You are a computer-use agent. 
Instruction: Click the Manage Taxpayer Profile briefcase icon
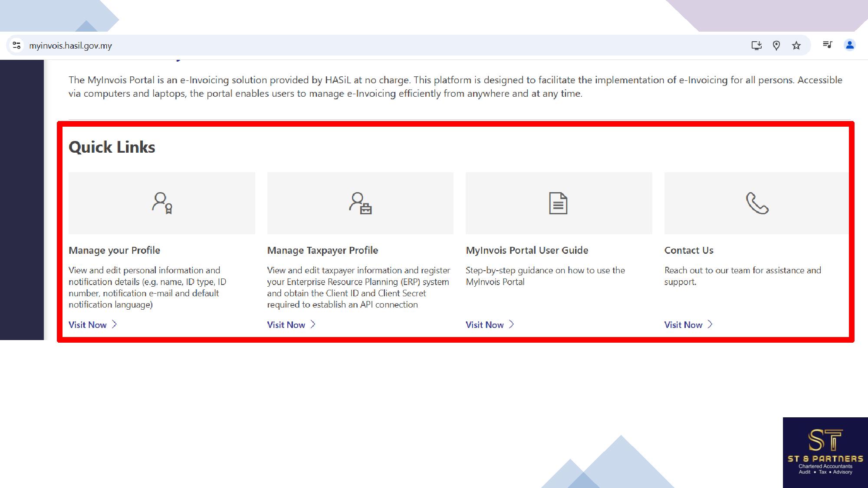(360, 203)
